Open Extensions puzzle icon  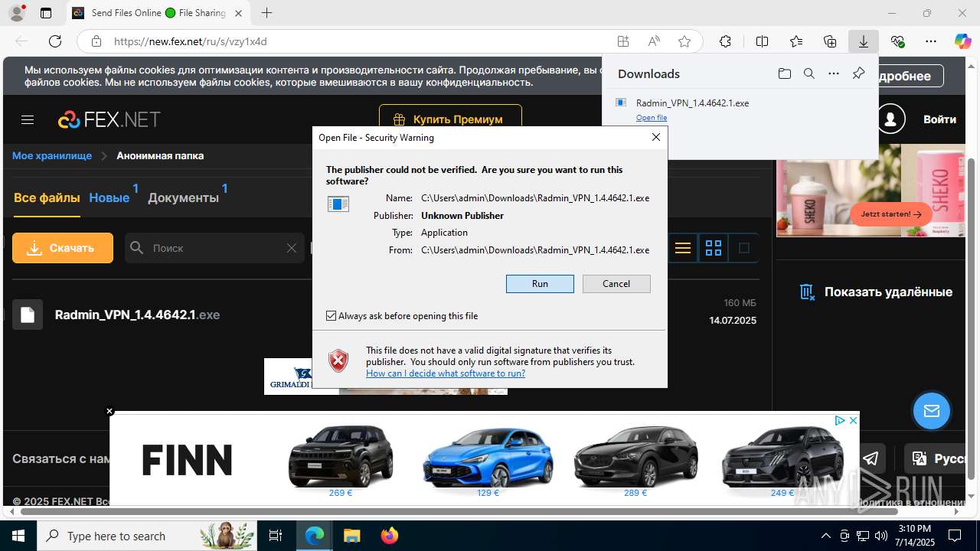pyautogui.click(x=725, y=41)
